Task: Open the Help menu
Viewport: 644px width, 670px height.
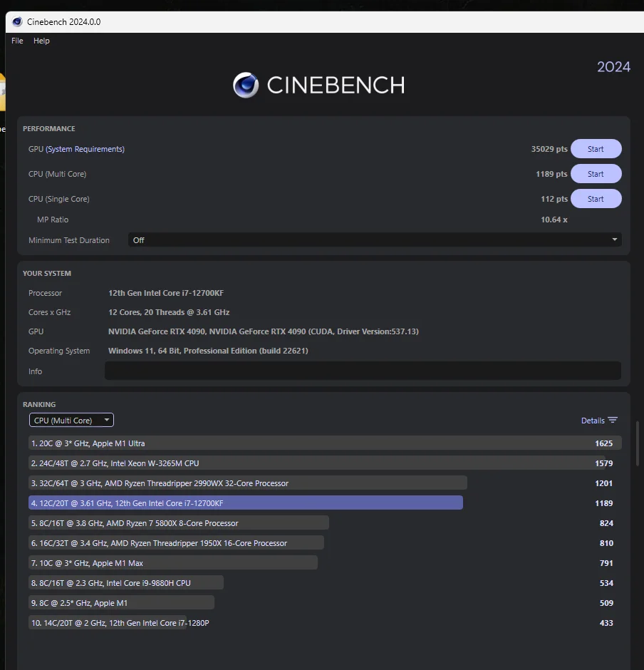Action: (41, 41)
